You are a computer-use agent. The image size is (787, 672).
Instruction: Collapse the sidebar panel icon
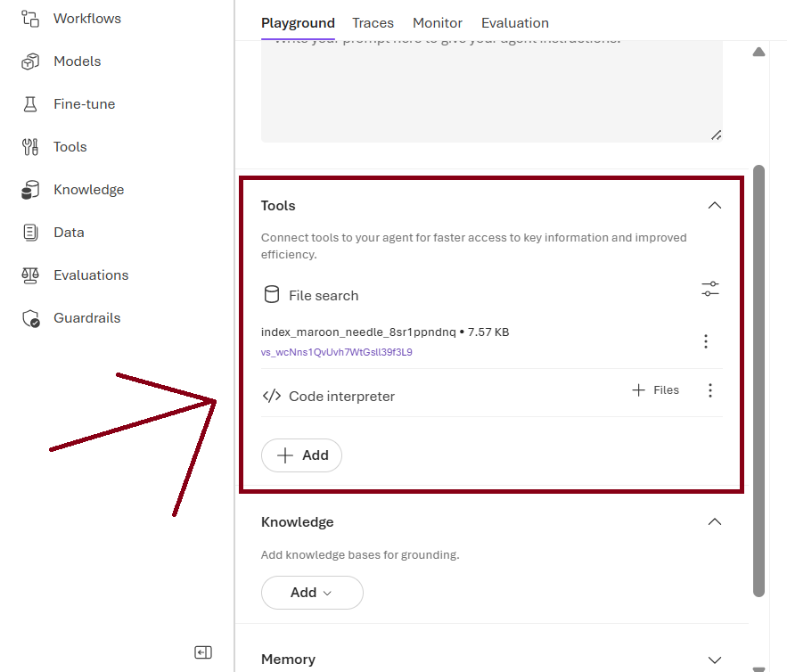click(203, 652)
